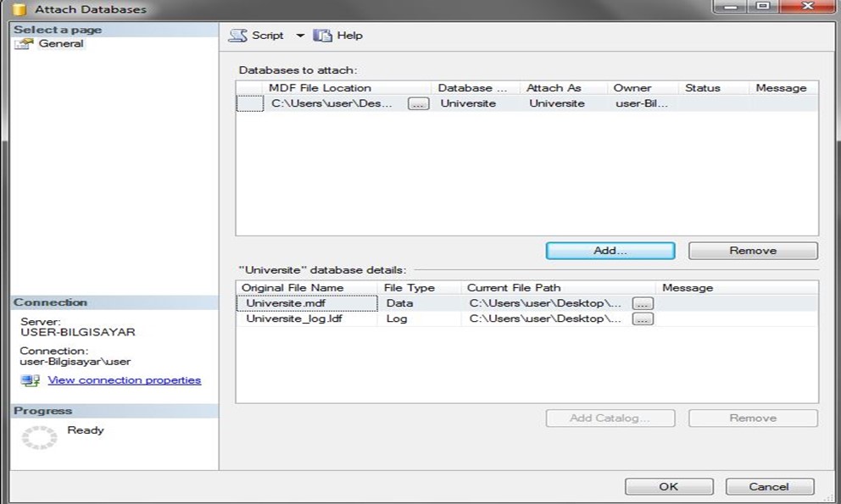Open the Script dropdown arrow

point(299,36)
